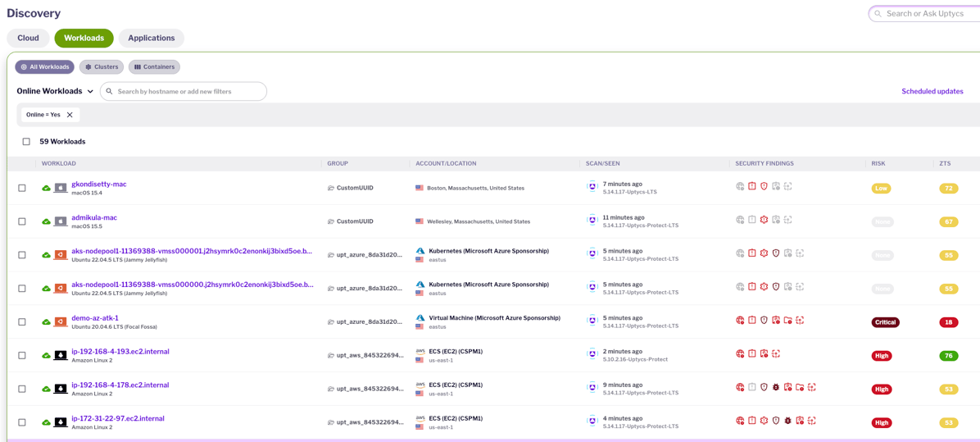Select the All Workloads filter pill
This screenshot has width=980, height=442.
[x=45, y=67]
